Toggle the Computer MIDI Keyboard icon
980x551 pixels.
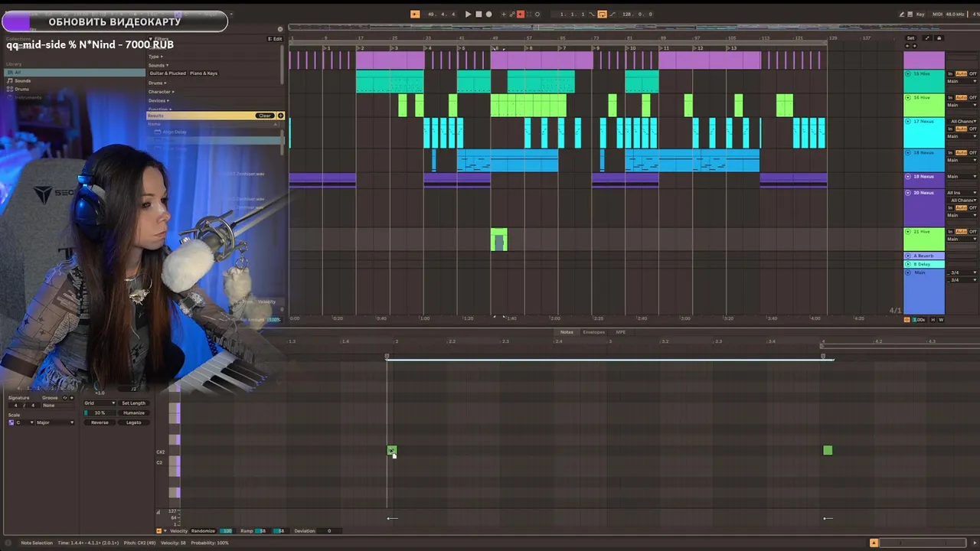point(910,14)
